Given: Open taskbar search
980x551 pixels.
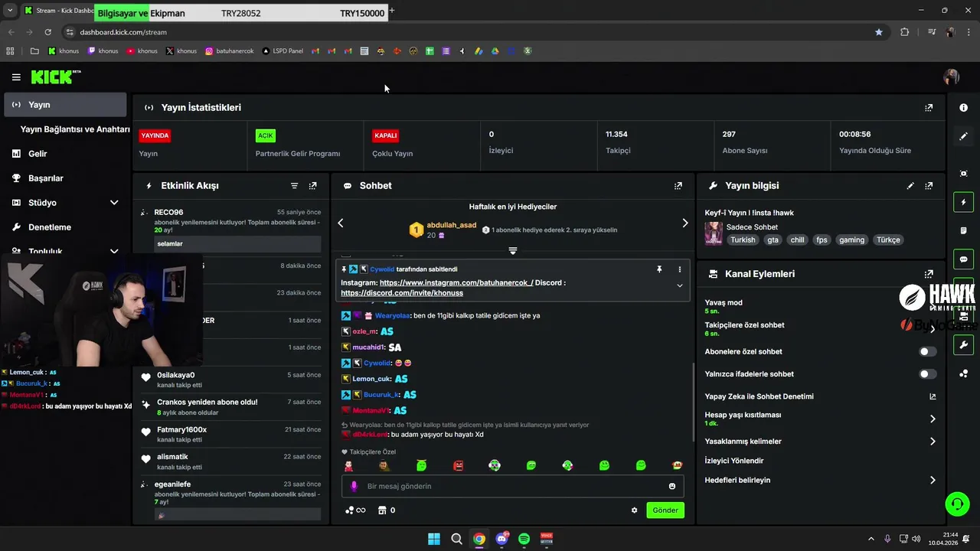Looking at the screenshot, I should tap(456, 539).
